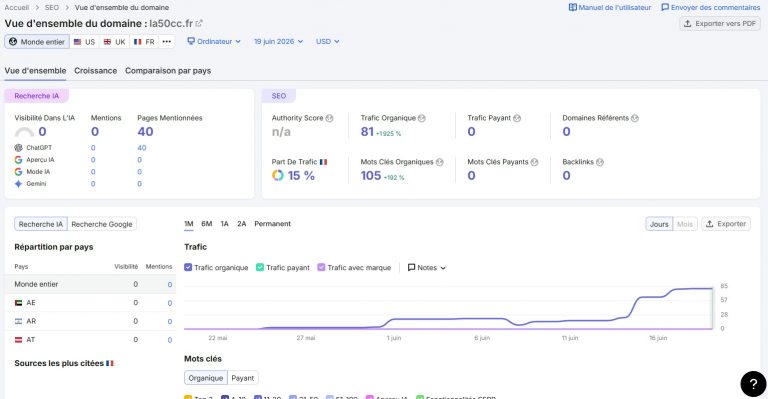Open the USD currency dropdown

[x=328, y=42]
